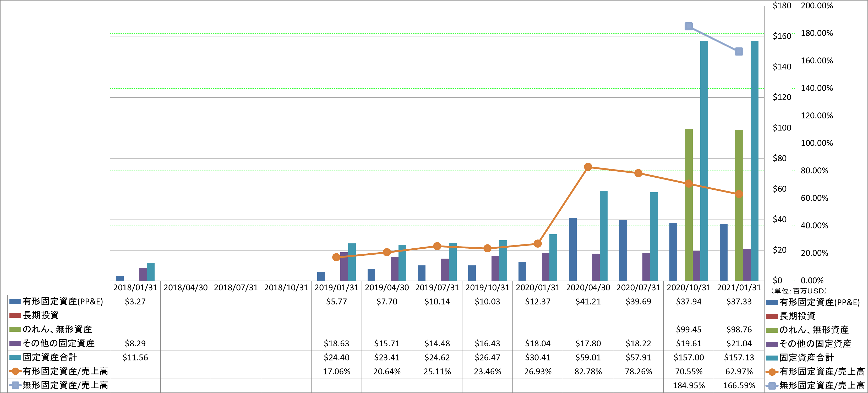Select the 200.00% secondary axis label
The image size is (868, 393).
[x=817, y=6]
